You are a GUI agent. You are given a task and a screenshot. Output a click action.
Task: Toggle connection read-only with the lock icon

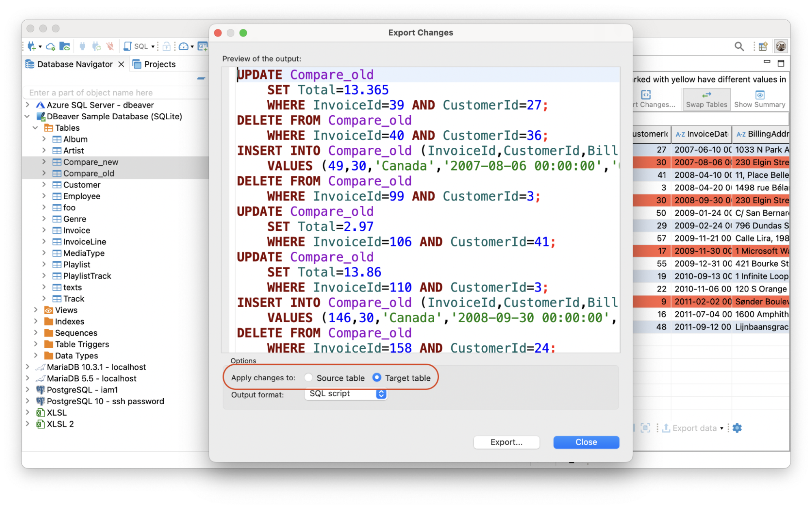point(167,46)
